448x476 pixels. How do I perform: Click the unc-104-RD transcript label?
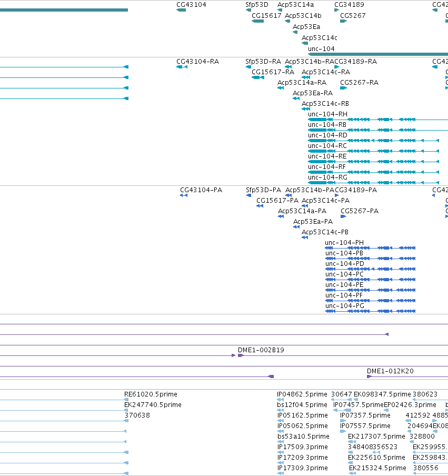327,135
